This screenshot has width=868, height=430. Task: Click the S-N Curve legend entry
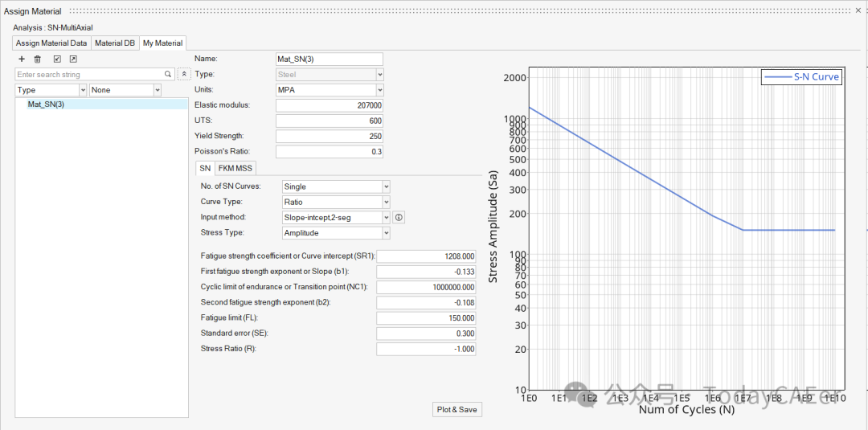(801, 77)
